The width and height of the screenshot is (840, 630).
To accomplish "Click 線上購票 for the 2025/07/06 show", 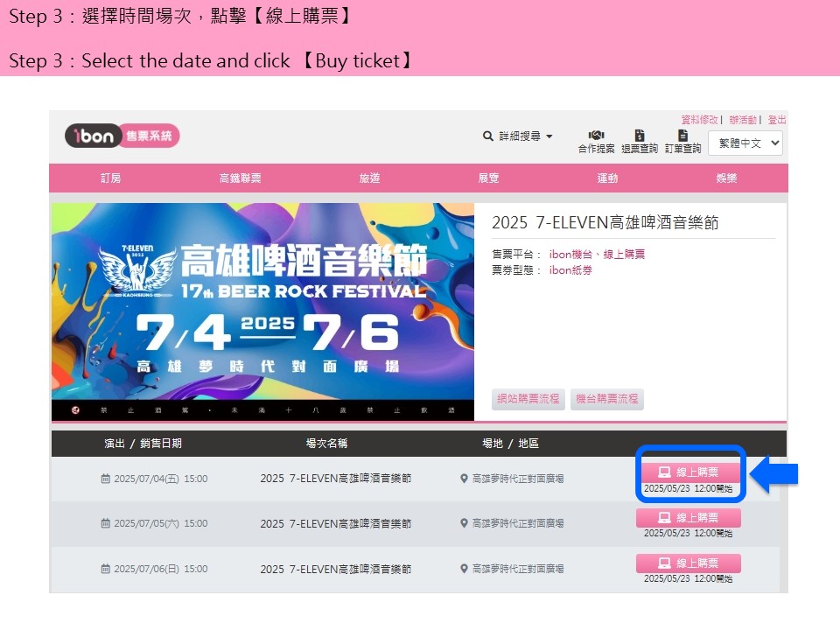I will (x=689, y=563).
